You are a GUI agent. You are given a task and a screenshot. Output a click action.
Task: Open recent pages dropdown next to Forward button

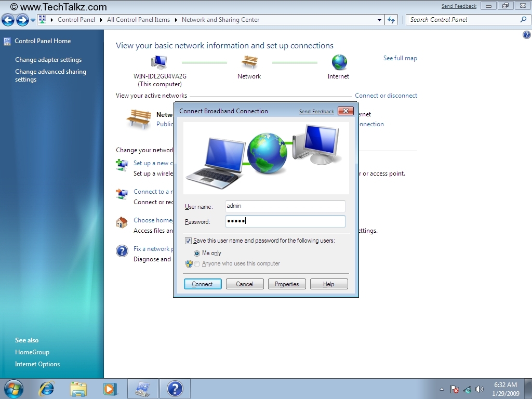(x=33, y=20)
